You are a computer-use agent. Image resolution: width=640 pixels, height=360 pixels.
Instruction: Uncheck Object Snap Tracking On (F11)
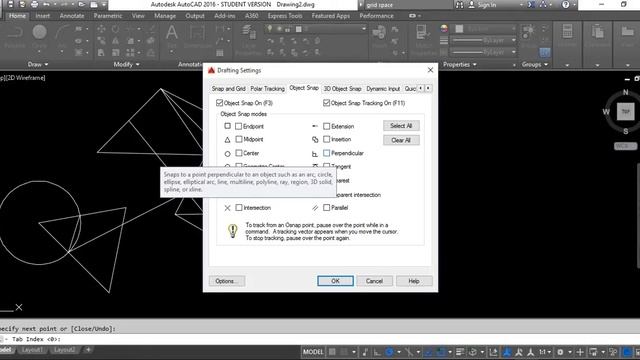pos(326,103)
